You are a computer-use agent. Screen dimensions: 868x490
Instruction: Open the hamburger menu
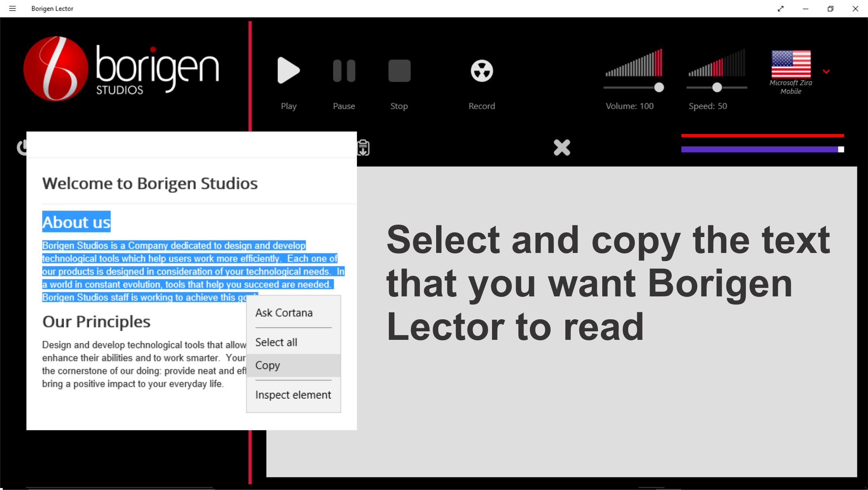[12, 9]
